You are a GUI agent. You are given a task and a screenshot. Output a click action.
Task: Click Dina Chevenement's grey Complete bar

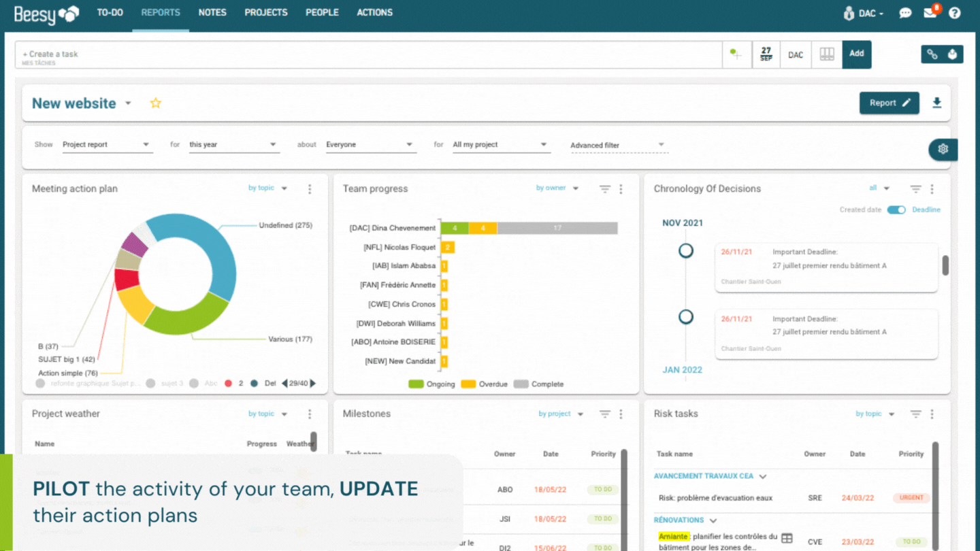pyautogui.click(x=557, y=228)
